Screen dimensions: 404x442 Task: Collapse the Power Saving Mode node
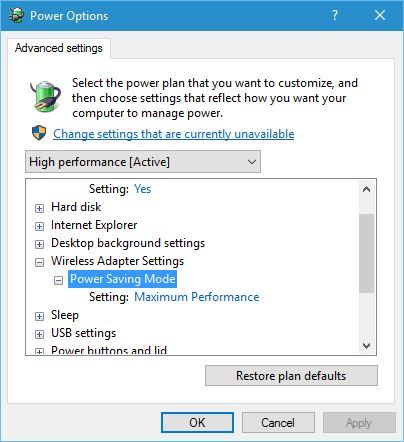pyautogui.click(x=58, y=280)
